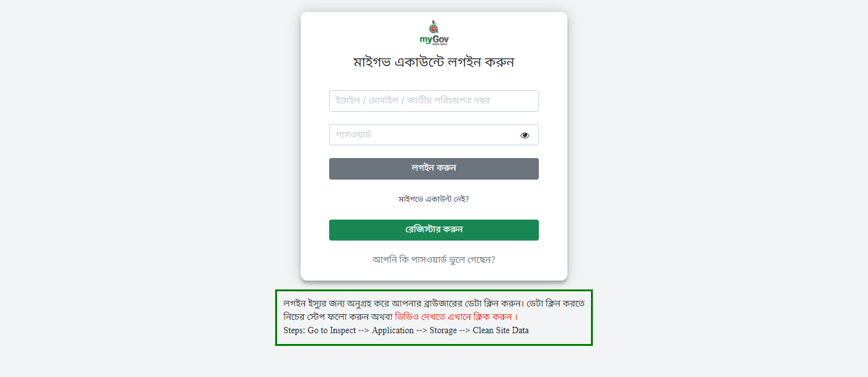Open the red ভিডিও দেখতে এখানে ক্লিক করুন link

(x=453, y=317)
